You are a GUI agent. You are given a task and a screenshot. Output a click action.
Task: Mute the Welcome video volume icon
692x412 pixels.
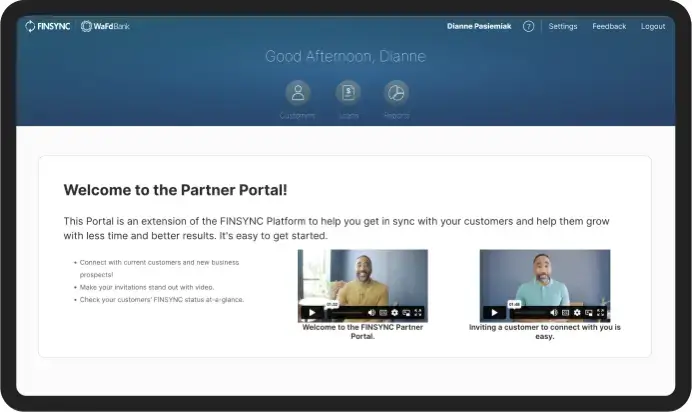[x=371, y=313]
